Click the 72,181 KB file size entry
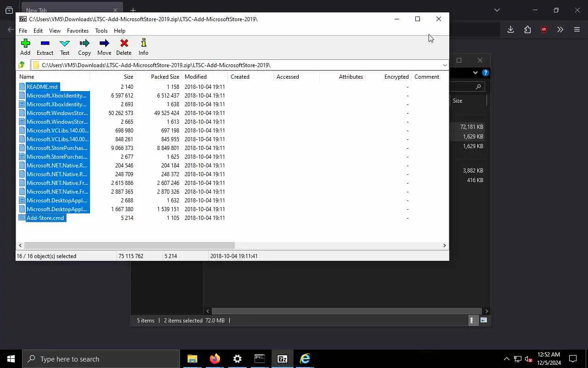Viewport: 588px width, 368px height. [x=472, y=126]
